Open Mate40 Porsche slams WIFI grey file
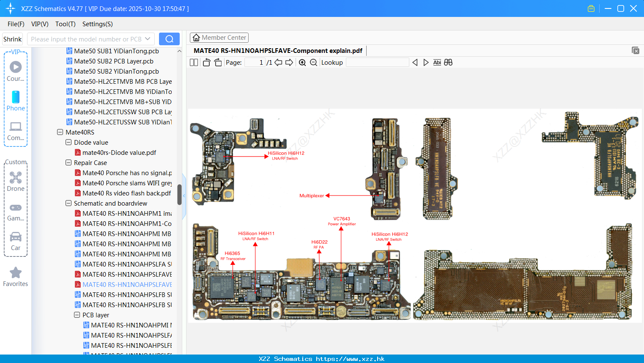This screenshot has height=363, width=644. tap(123, 183)
